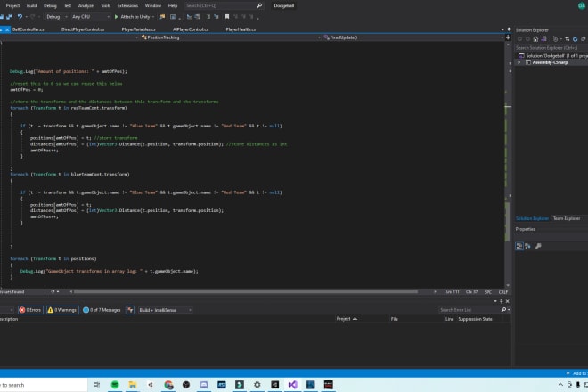Toggle the 0 Warnings filter
Image resolution: width=588 pixels, height=392 pixels.
(62, 310)
